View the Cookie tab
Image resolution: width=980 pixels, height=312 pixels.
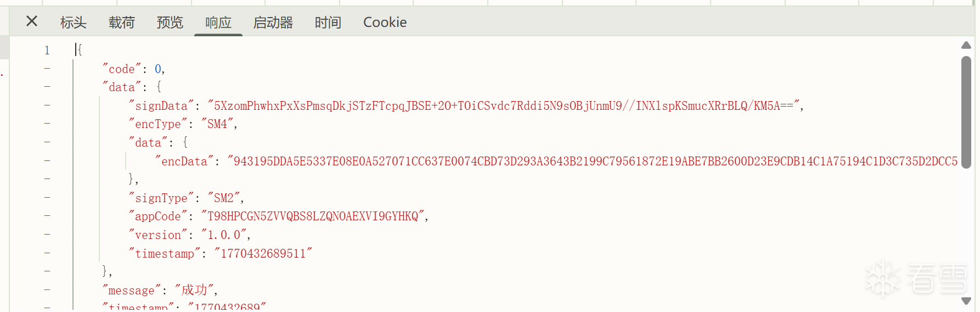[385, 23]
